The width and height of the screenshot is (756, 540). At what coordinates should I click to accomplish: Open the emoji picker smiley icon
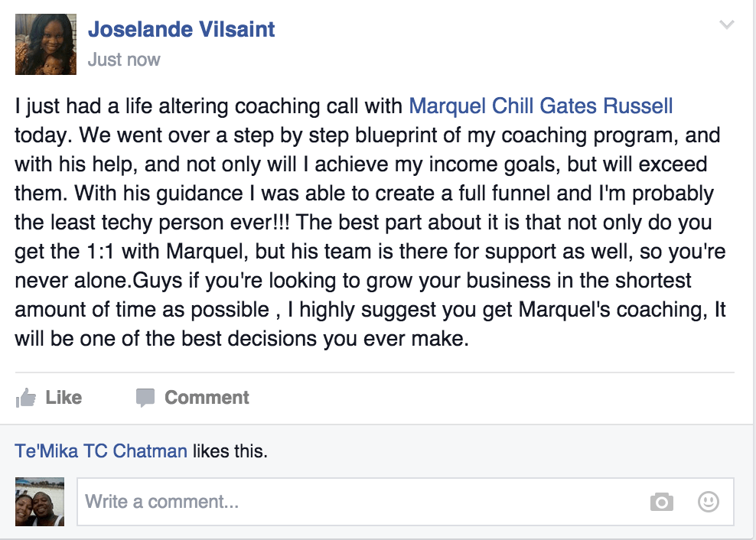tap(709, 502)
